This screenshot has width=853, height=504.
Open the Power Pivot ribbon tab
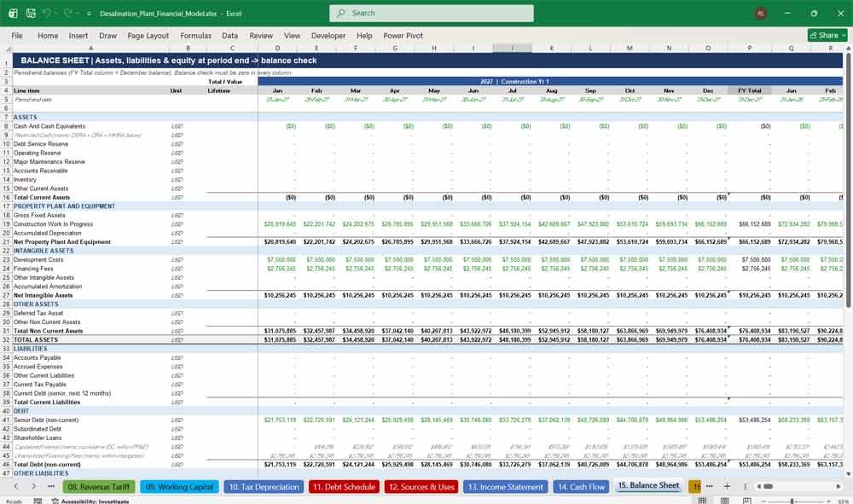coord(403,35)
